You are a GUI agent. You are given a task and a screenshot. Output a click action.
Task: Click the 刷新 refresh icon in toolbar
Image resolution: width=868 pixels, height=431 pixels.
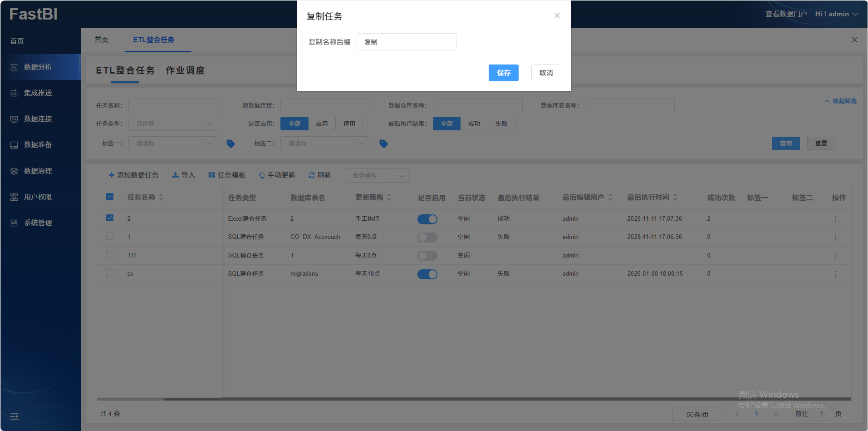tap(312, 175)
